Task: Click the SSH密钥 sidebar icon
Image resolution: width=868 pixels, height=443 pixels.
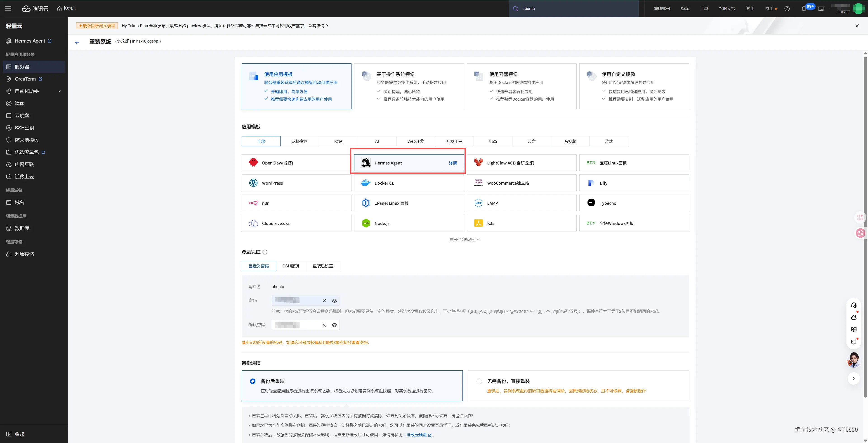Action: (9, 128)
